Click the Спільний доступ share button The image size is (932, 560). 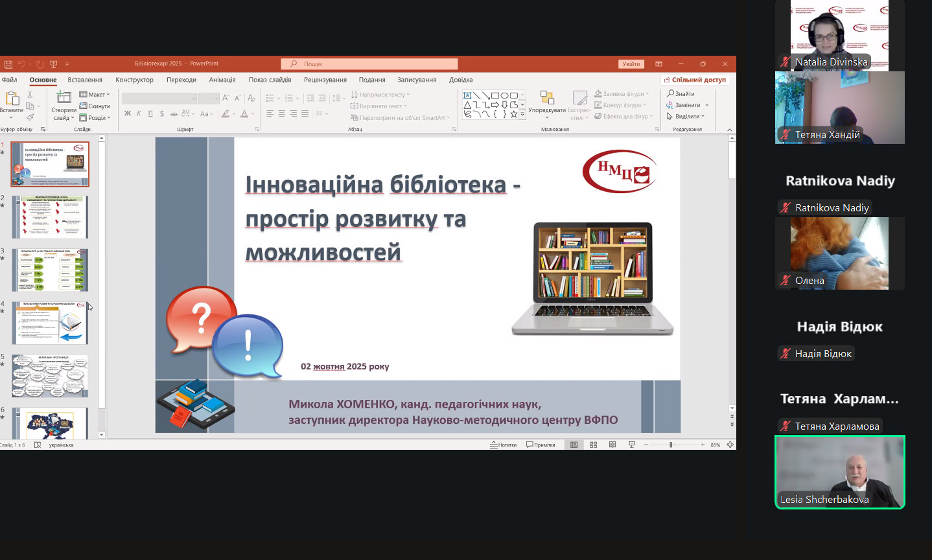pos(695,80)
